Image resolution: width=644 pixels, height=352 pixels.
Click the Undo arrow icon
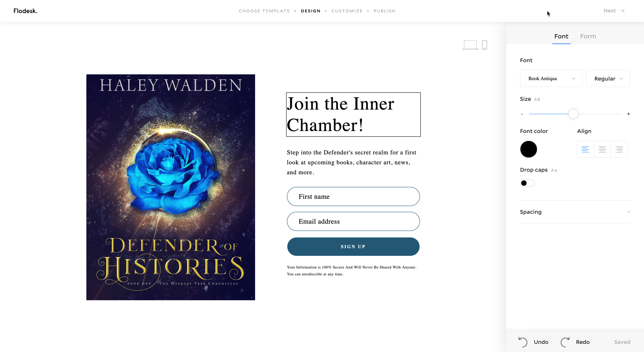(523, 342)
